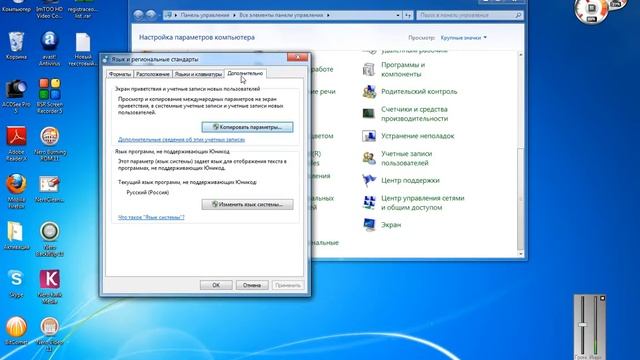The height and width of the screenshot is (360, 640).
Task: Select the new text document icon
Action: click(82, 49)
